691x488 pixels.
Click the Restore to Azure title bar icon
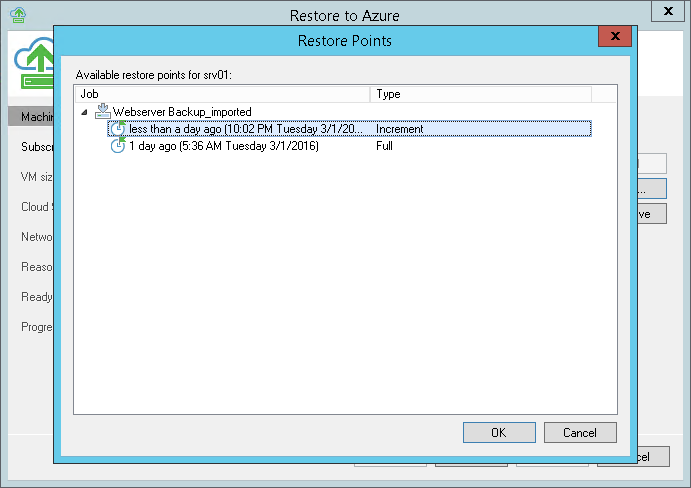click(18, 15)
